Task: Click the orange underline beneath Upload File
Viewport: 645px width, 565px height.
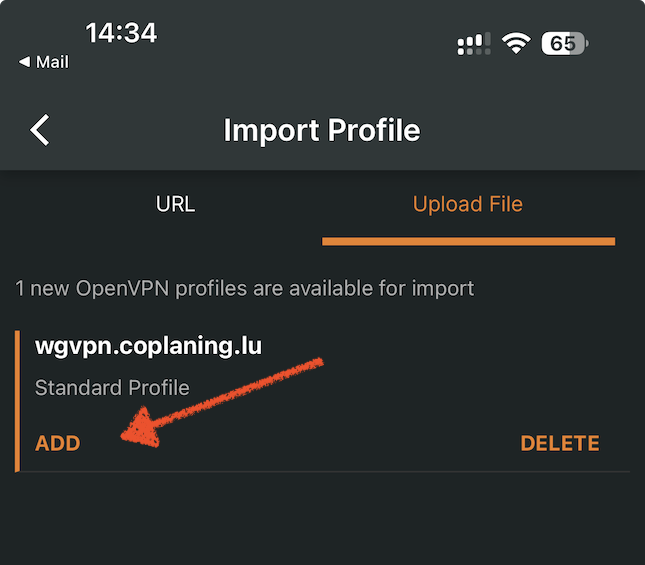Action: [x=468, y=241]
